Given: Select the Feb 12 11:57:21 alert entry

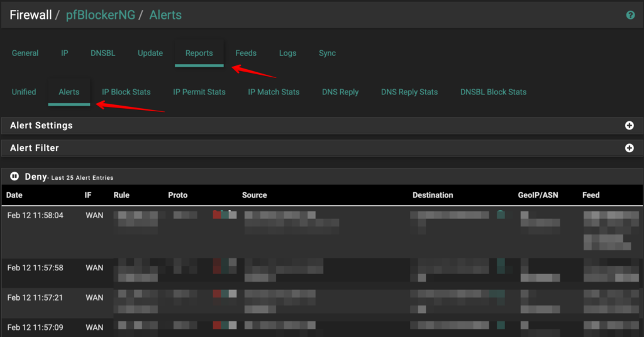Looking at the screenshot, I should 322,303.
